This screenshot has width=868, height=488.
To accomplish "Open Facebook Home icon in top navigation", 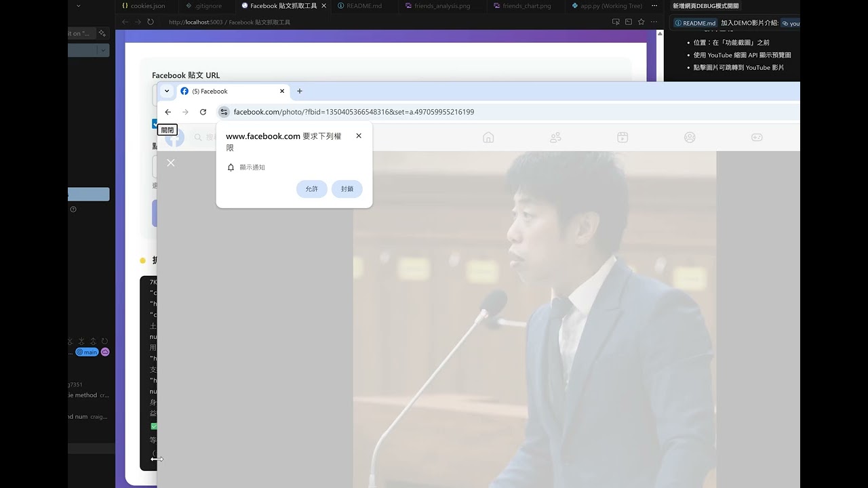I will coord(488,138).
